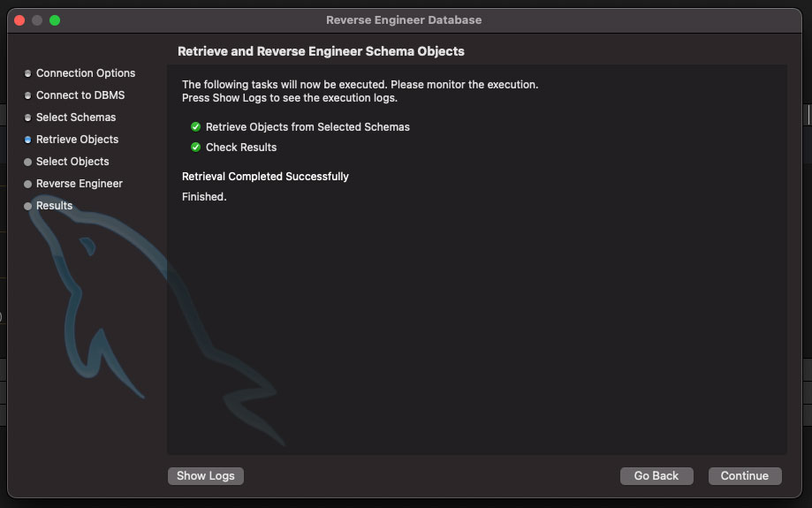Click Retrieval Completed Successfully message
Image resolution: width=812 pixels, height=508 pixels.
pos(265,177)
